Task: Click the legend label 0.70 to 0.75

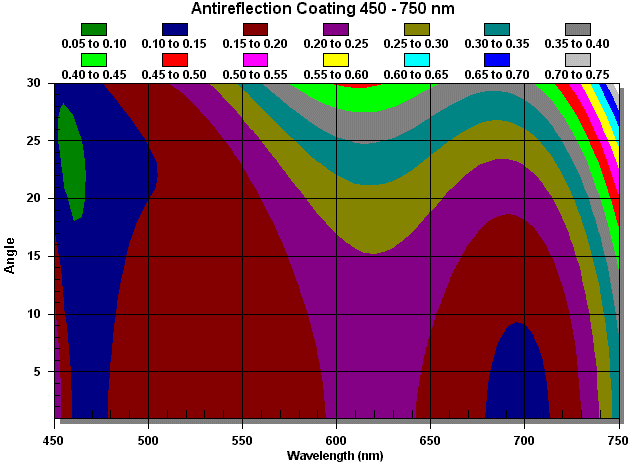Action: click(577, 75)
